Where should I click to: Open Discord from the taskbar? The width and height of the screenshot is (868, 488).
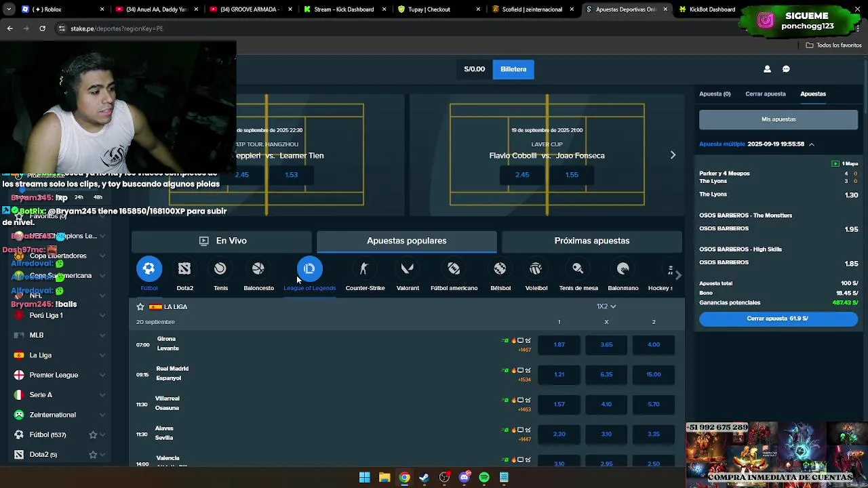tap(465, 477)
